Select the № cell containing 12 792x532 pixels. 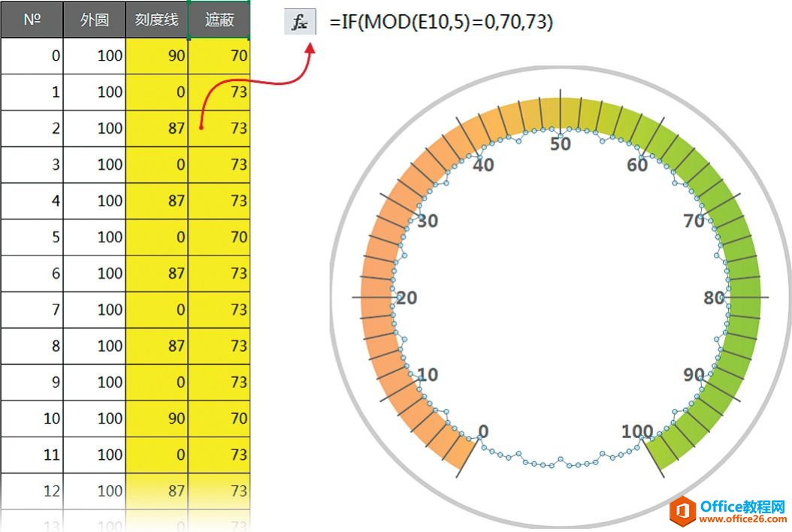pyautogui.click(x=32, y=491)
